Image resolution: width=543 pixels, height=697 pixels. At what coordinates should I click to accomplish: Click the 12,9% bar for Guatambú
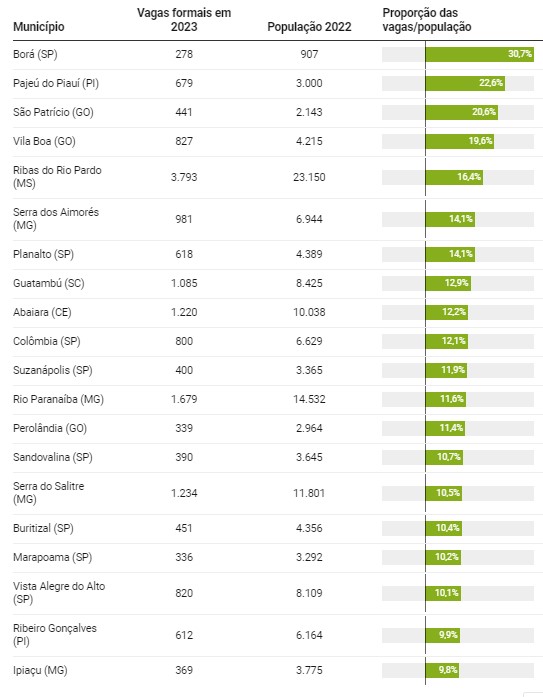448,283
